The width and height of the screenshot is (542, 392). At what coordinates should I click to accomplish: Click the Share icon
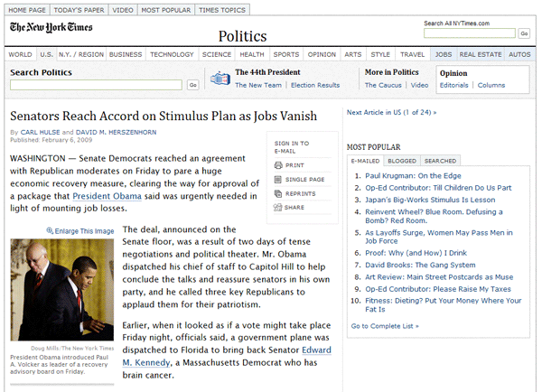point(278,208)
